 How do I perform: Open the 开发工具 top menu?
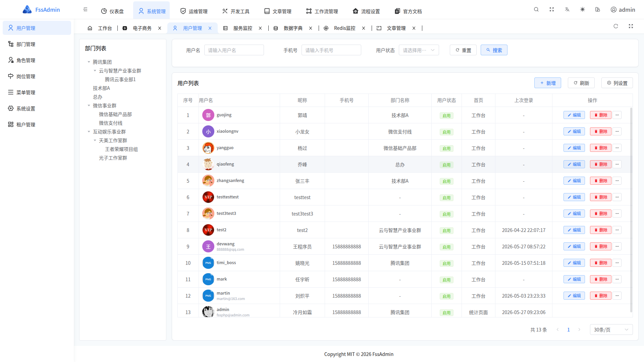tap(236, 11)
